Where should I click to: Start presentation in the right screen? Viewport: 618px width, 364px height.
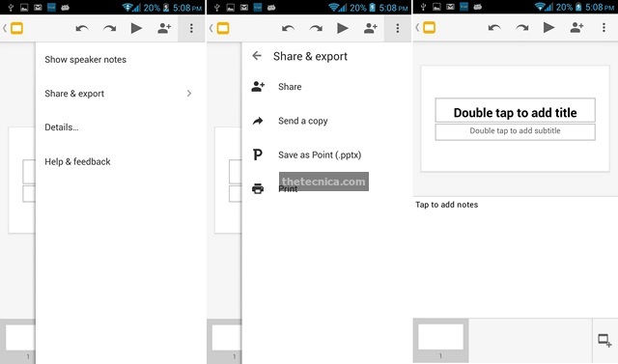(549, 27)
